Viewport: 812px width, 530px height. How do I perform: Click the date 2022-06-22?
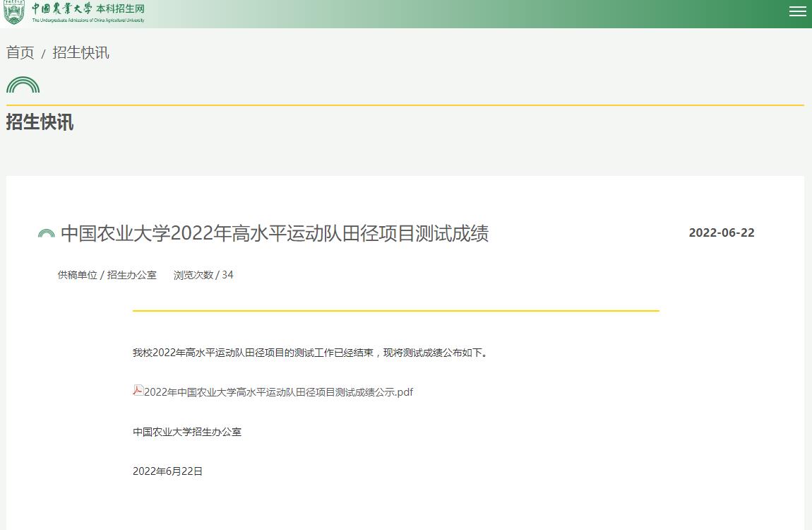722,232
